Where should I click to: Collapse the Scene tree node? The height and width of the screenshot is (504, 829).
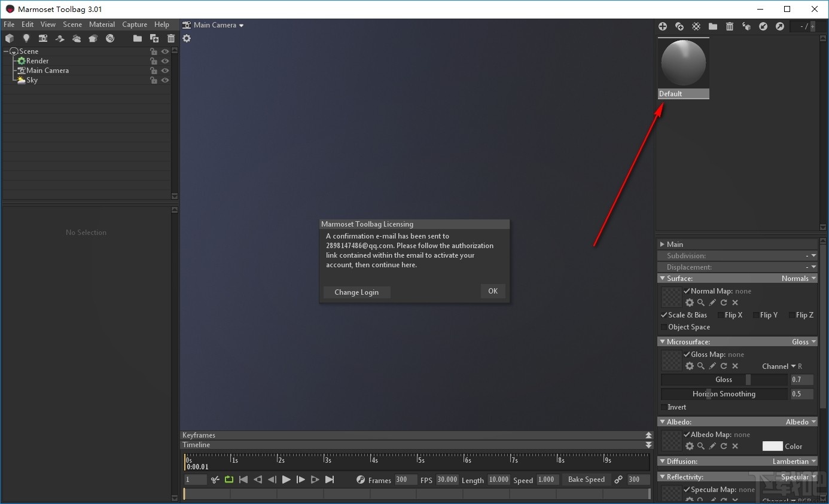click(6, 51)
